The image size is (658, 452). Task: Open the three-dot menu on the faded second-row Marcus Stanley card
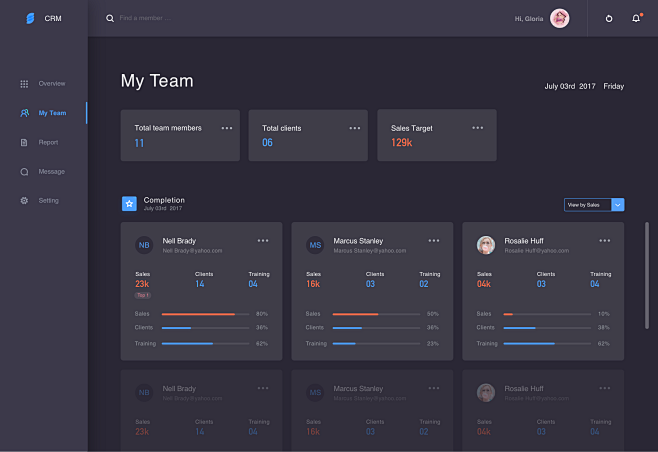[x=434, y=388]
